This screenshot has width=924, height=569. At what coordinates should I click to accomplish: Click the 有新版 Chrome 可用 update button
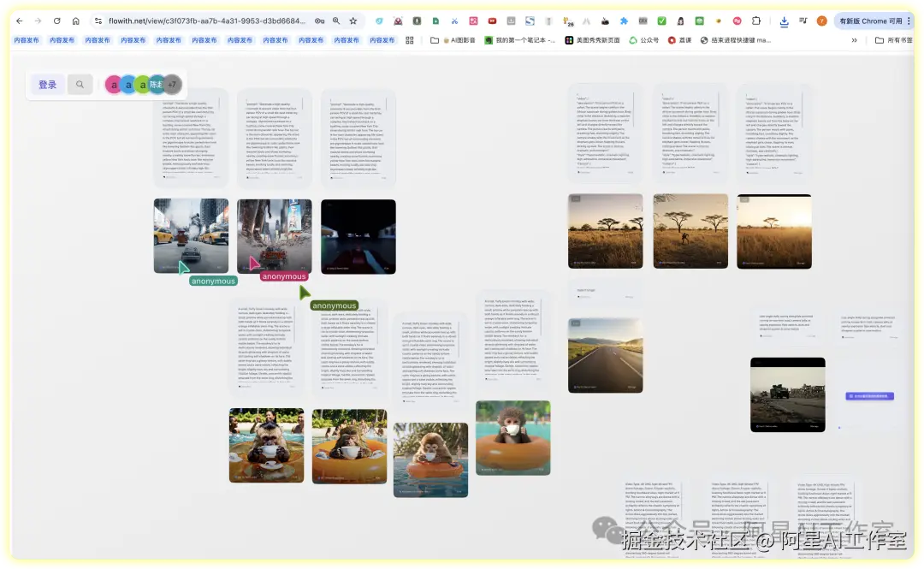(870, 21)
